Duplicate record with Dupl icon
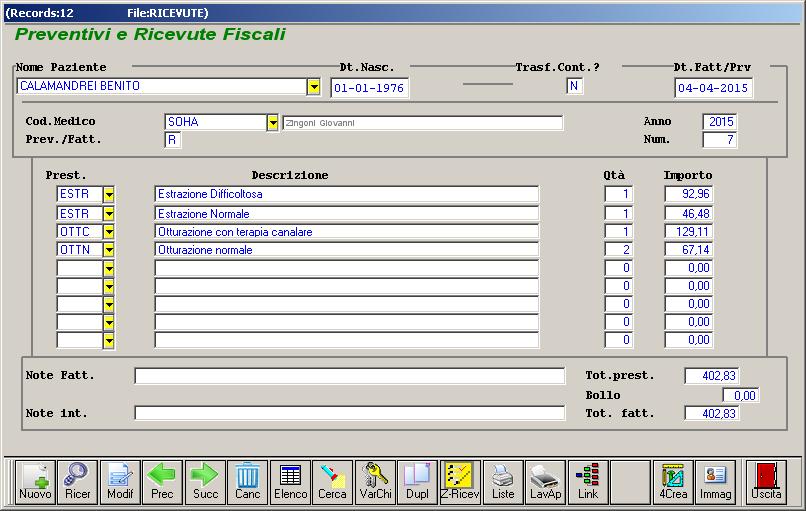Viewport: 806px width, 511px height. (417, 482)
